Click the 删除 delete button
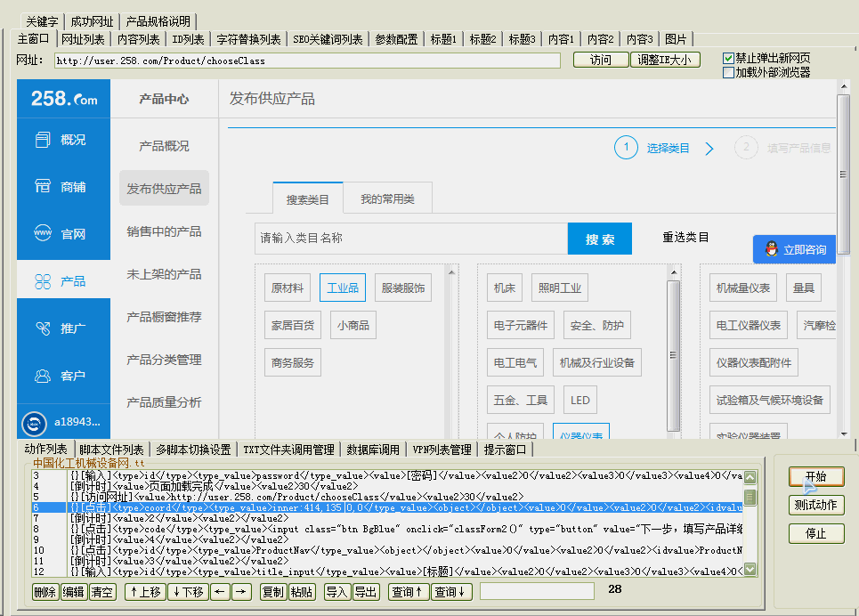 45,592
